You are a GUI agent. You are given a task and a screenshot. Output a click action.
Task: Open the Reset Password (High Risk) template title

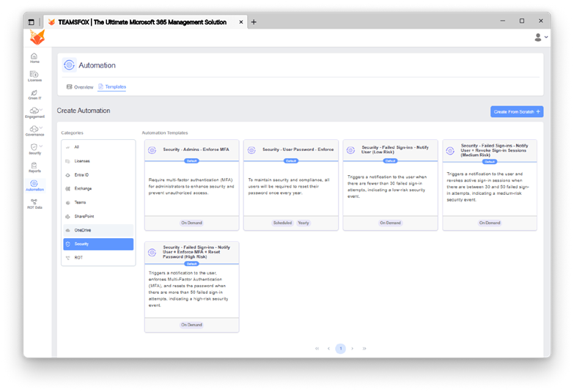point(196,252)
